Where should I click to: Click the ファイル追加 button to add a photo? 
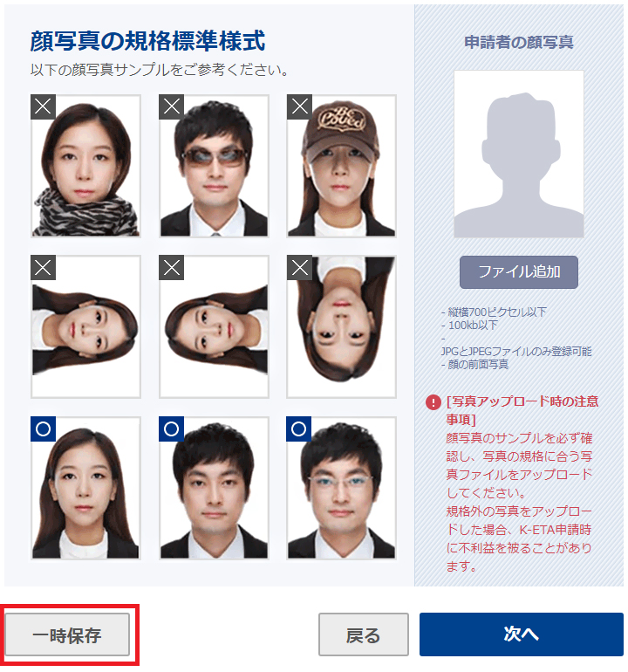[x=519, y=272]
